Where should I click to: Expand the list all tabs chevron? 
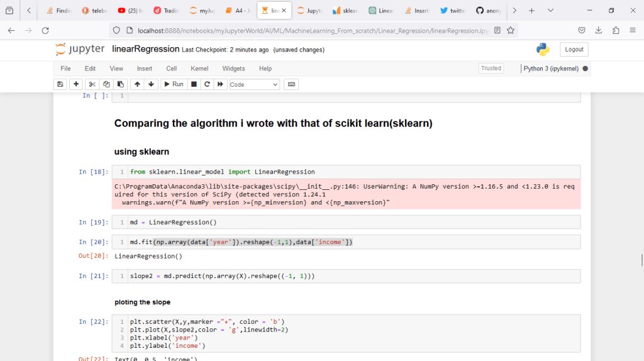coord(550,11)
